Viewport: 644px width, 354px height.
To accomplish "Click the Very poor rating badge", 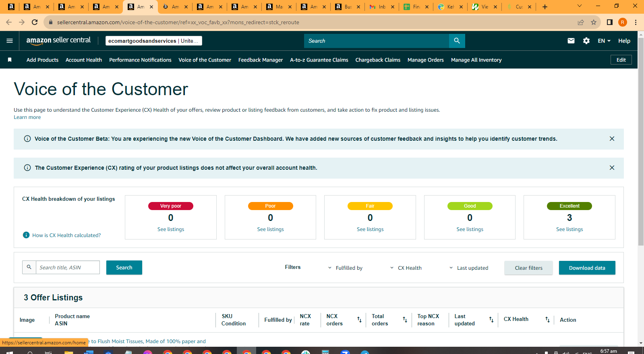I will (171, 206).
